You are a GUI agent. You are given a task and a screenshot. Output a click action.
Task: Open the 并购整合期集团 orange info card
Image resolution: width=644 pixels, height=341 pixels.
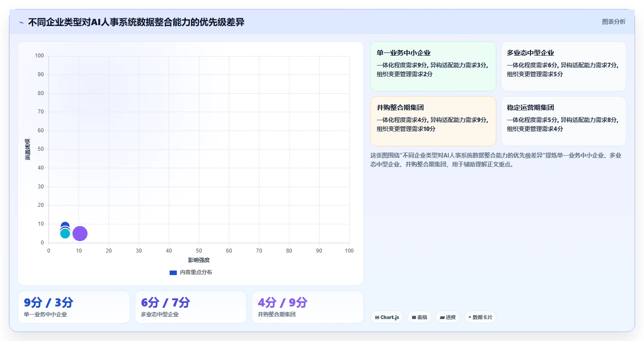pos(433,121)
